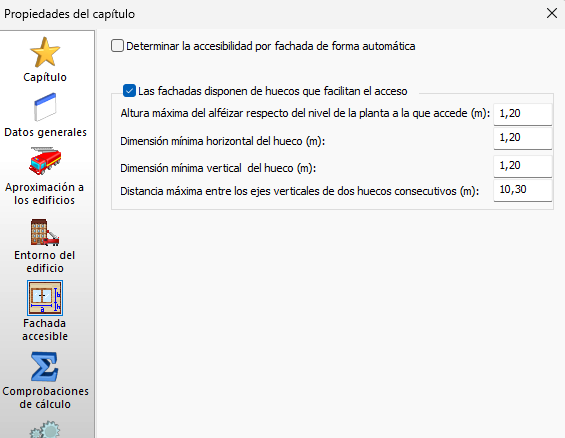
Task: Enable automatic facade accessibility determination checkbox
Action: (117, 46)
